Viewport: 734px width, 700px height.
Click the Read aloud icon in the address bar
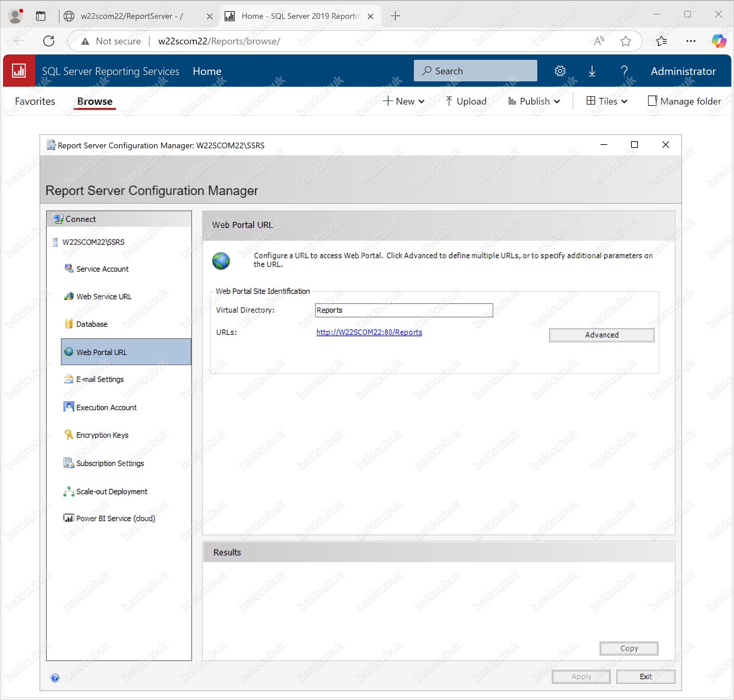599,41
